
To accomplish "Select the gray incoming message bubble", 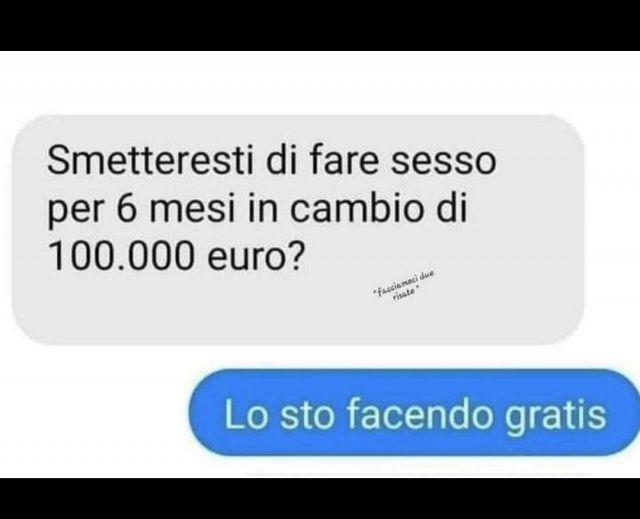I will (298, 230).
